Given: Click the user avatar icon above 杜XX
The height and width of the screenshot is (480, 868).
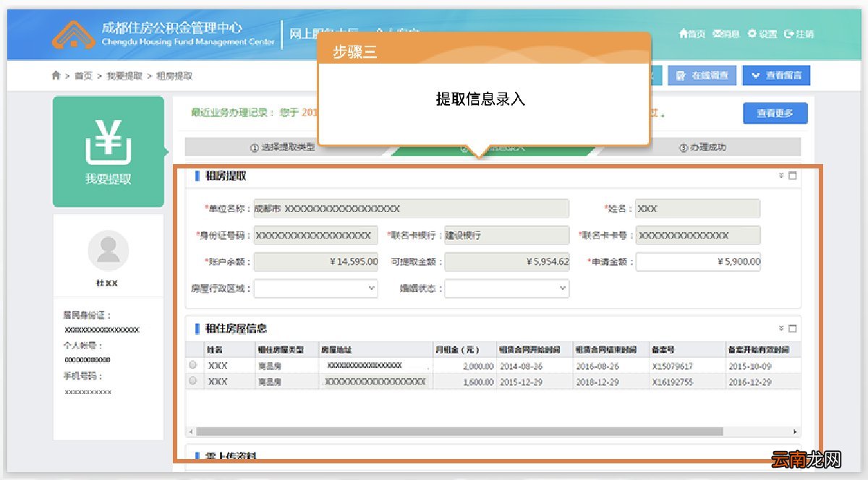Looking at the screenshot, I should coord(109,249).
